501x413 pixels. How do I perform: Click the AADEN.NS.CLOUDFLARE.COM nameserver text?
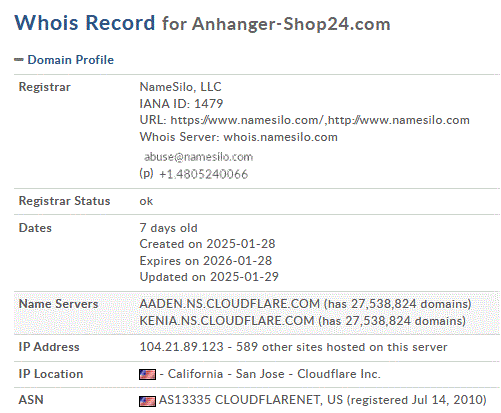pyautogui.click(x=229, y=304)
